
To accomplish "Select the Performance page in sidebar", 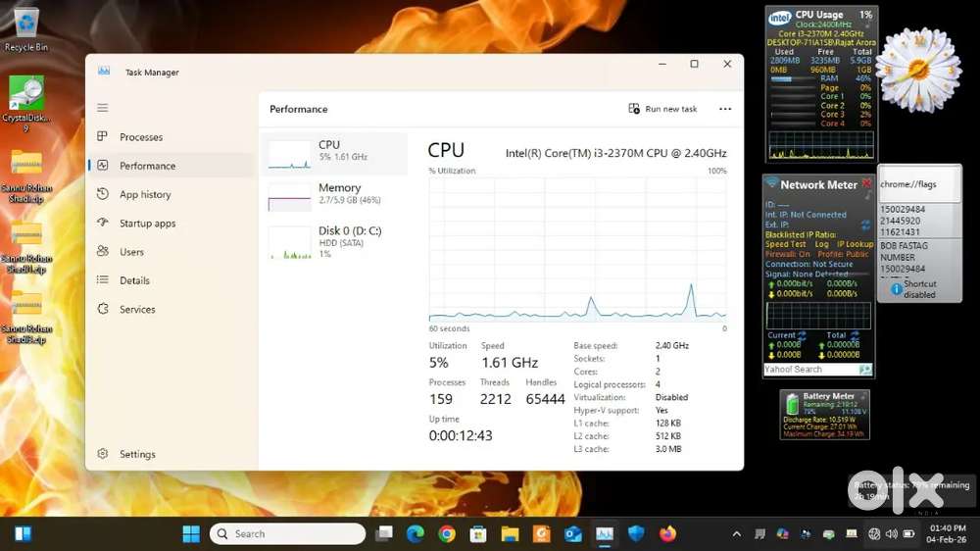I will tap(170, 166).
